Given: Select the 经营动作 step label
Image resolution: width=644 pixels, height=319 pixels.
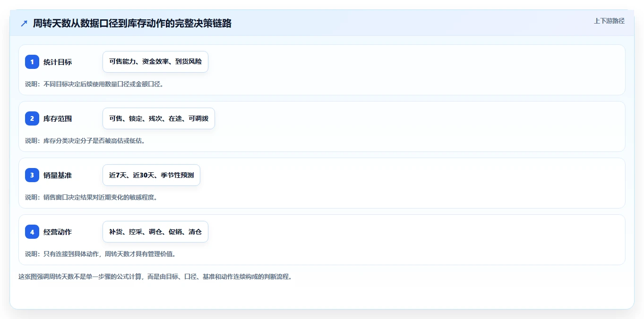Looking at the screenshot, I should coord(58,232).
